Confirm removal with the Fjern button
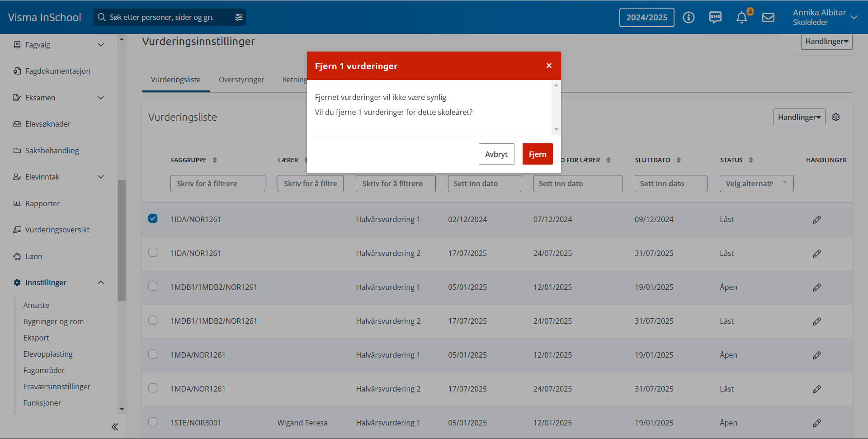 coord(537,154)
